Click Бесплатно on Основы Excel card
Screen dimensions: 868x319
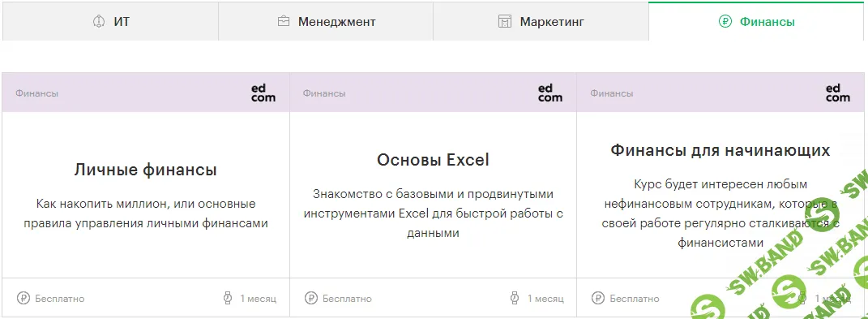tap(347, 299)
